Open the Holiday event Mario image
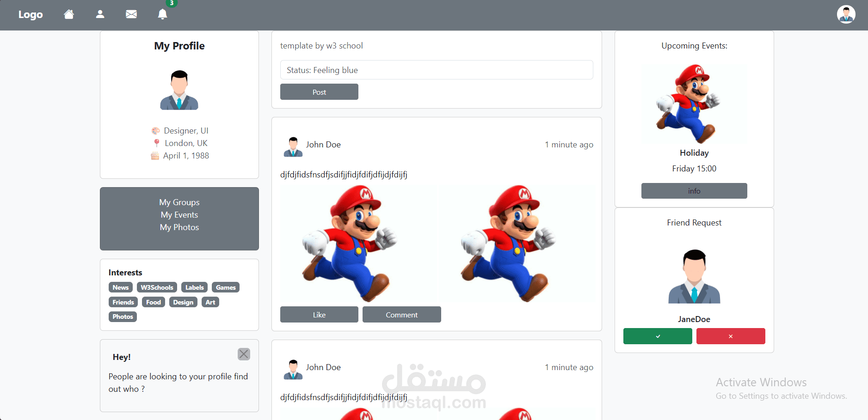This screenshot has width=868, height=420. pos(694,104)
